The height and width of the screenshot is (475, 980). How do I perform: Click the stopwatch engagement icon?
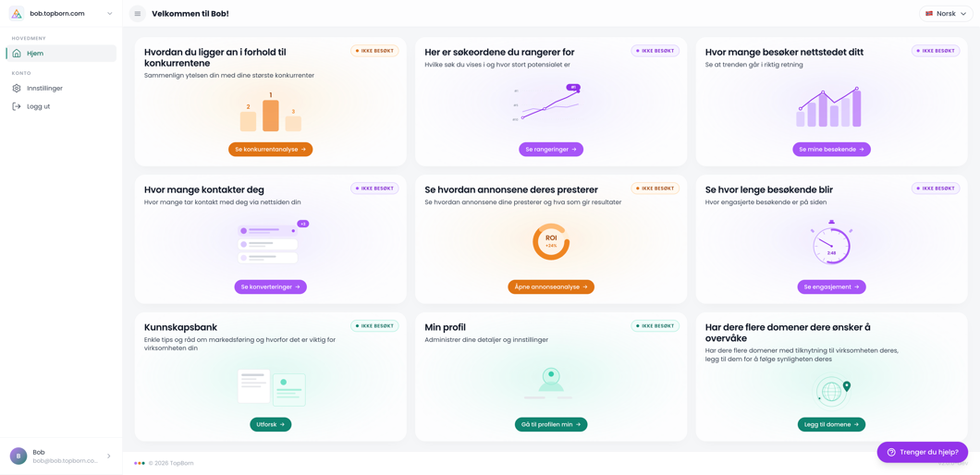click(831, 242)
